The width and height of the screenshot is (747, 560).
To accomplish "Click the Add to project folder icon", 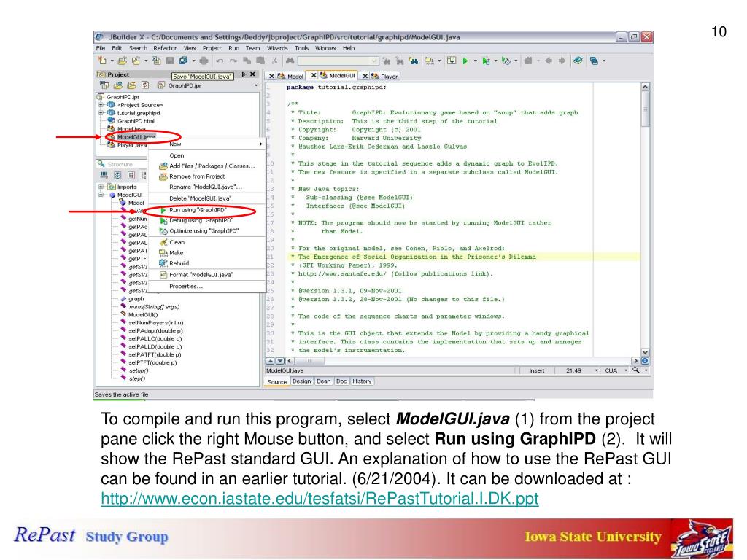I will point(118,85).
